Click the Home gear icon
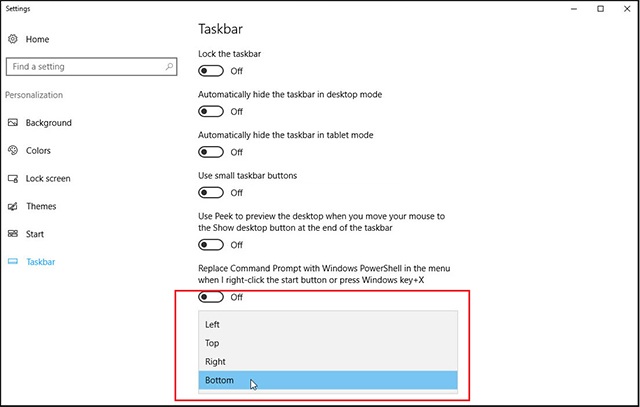Screen dimensions: 640x407 point(13,39)
